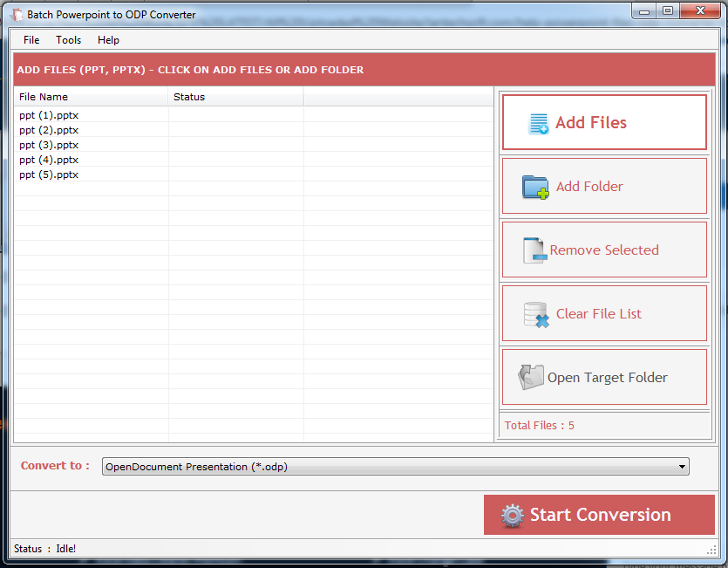This screenshot has height=568, width=728.
Task: Click the Add Folder button label
Action: click(589, 187)
